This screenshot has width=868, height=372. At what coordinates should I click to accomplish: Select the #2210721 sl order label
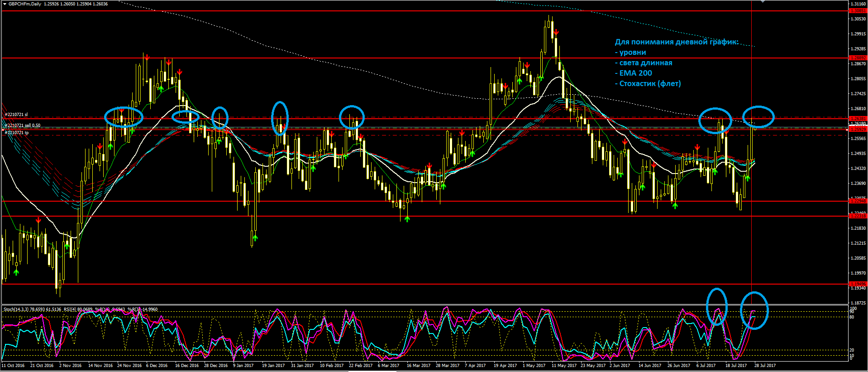coord(16,115)
